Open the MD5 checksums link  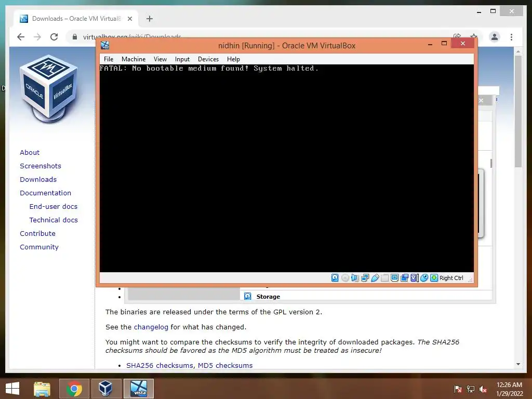tap(225, 365)
